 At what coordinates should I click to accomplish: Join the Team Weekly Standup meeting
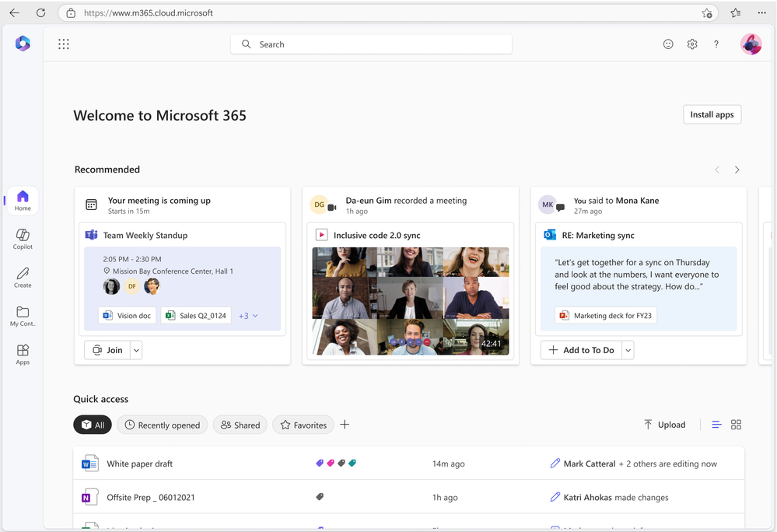coord(107,350)
